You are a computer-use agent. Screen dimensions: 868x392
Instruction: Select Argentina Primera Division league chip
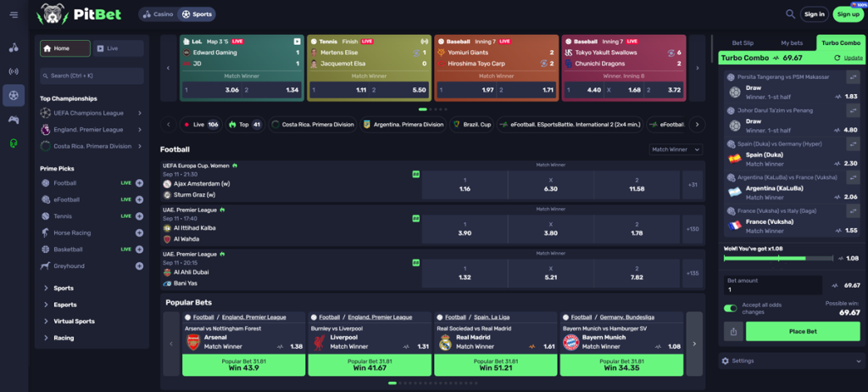[x=403, y=125]
